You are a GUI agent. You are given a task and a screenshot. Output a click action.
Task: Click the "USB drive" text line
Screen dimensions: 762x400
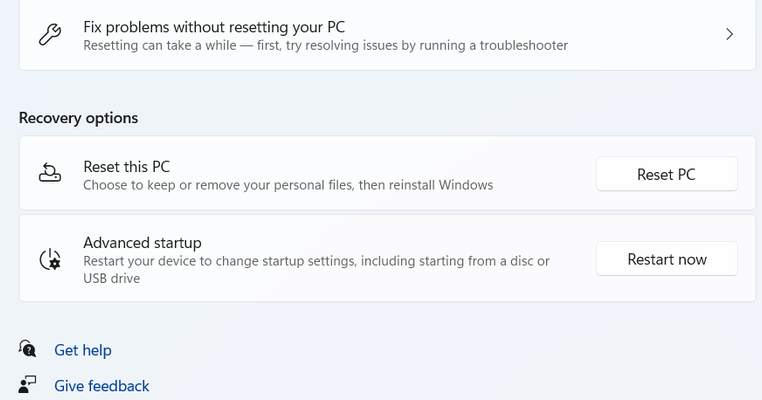[111, 278]
